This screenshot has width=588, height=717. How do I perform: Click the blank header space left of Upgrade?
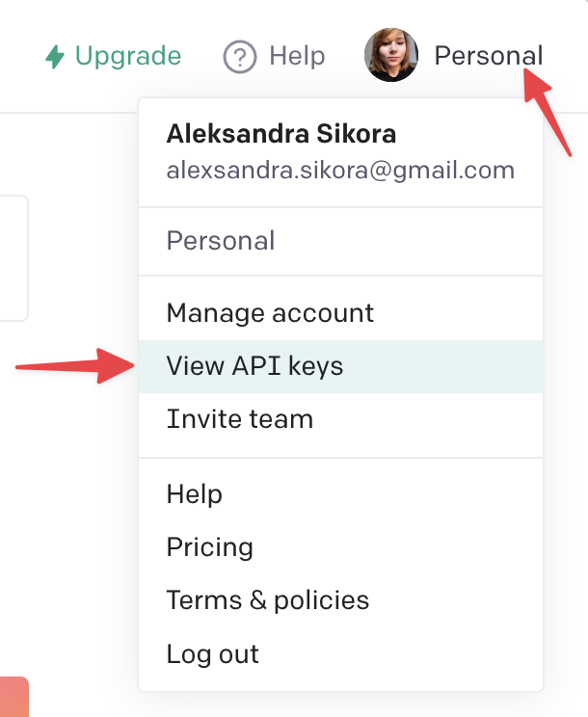pyautogui.click(x=19, y=56)
